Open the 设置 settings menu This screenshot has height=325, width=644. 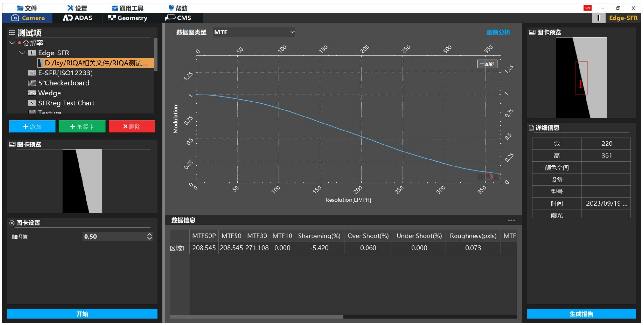point(77,8)
